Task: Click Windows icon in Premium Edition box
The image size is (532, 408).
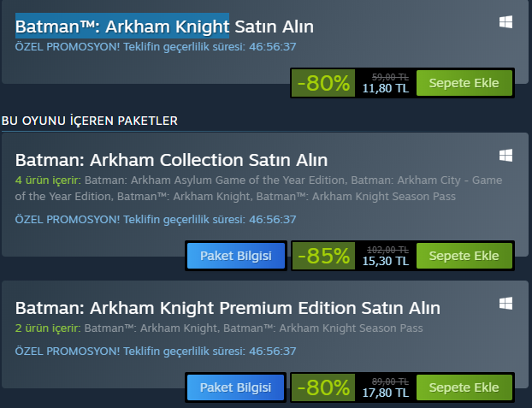Action: tap(505, 304)
